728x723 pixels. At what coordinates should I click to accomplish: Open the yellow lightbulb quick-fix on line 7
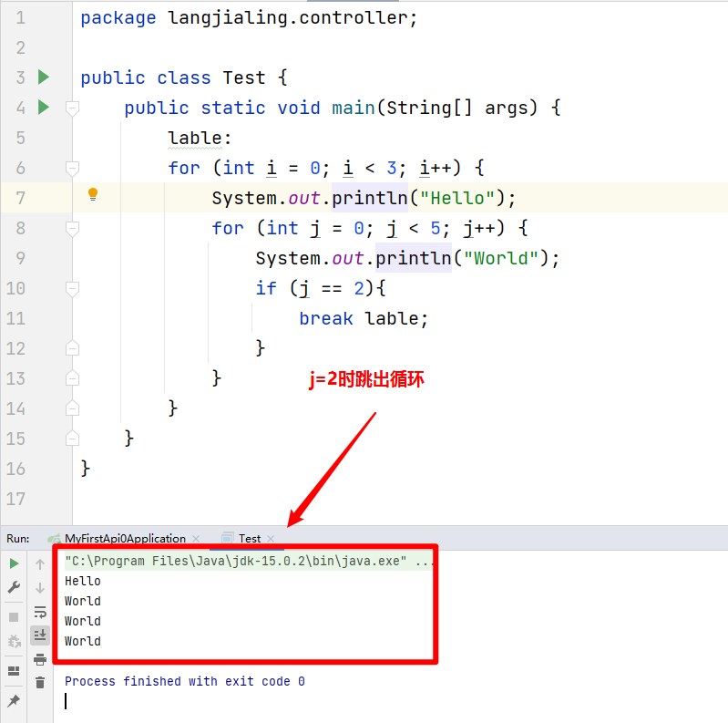click(x=92, y=194)
